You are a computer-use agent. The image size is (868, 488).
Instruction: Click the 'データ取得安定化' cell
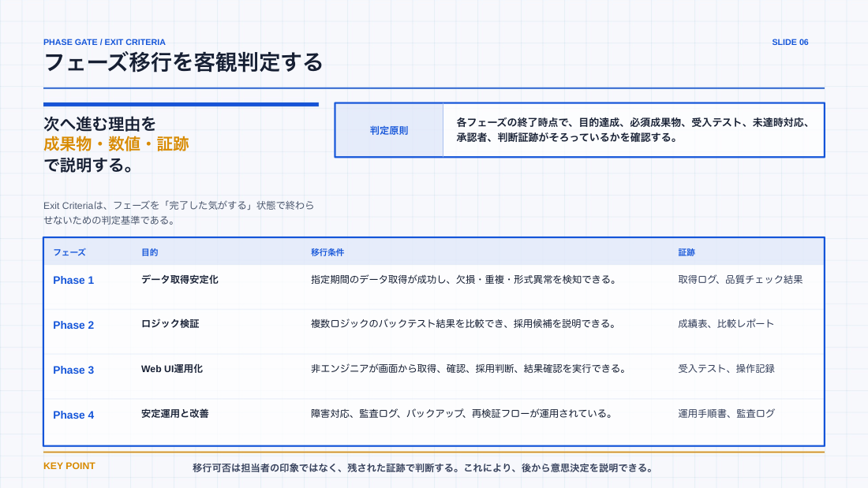(x=179, y=279)
